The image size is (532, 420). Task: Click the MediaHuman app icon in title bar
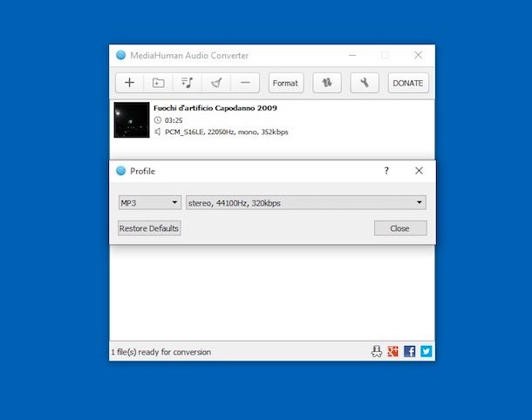120,55
